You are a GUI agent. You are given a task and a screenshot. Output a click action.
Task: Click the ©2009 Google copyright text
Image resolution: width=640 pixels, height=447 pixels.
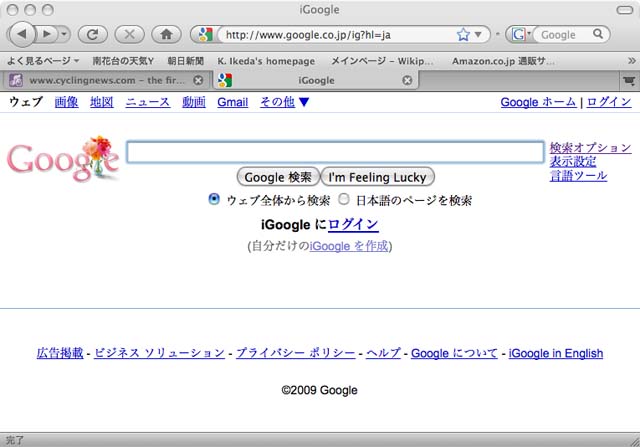click(320, 390)
